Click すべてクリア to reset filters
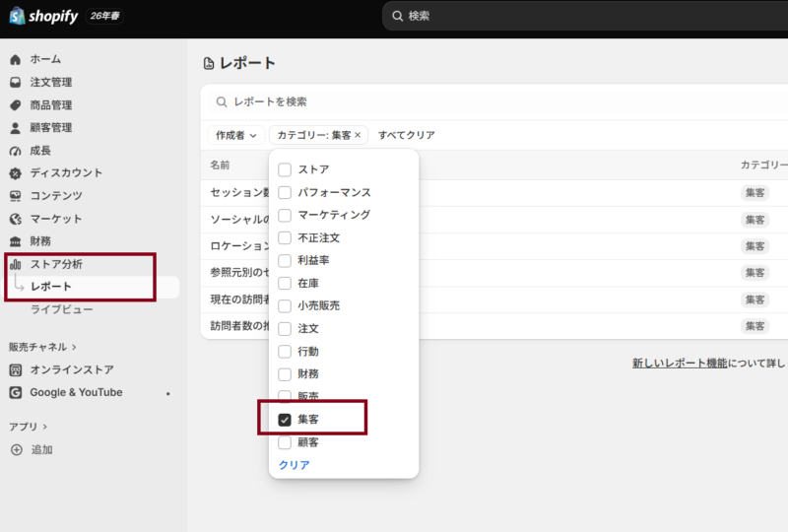The image size is (788, 532). tap(407, 135)
